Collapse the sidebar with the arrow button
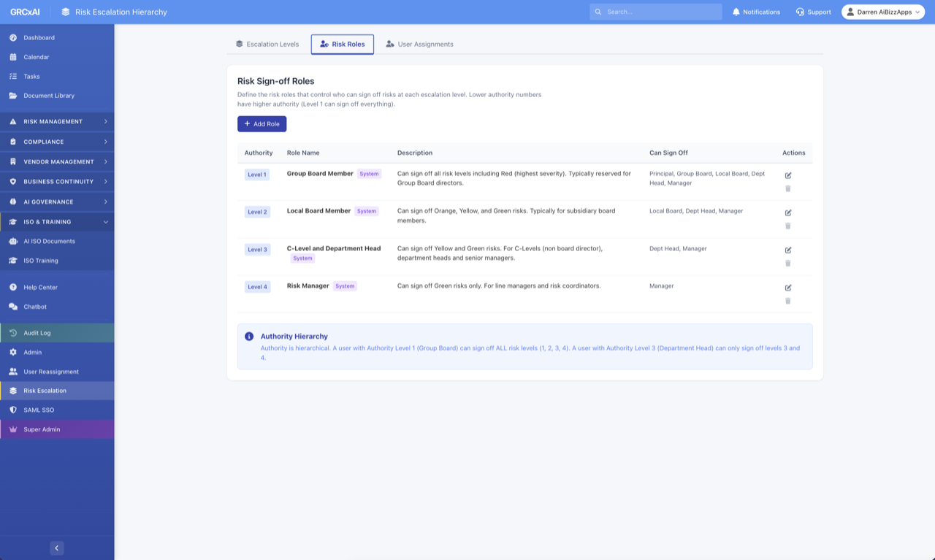 (x=57, y=548)
